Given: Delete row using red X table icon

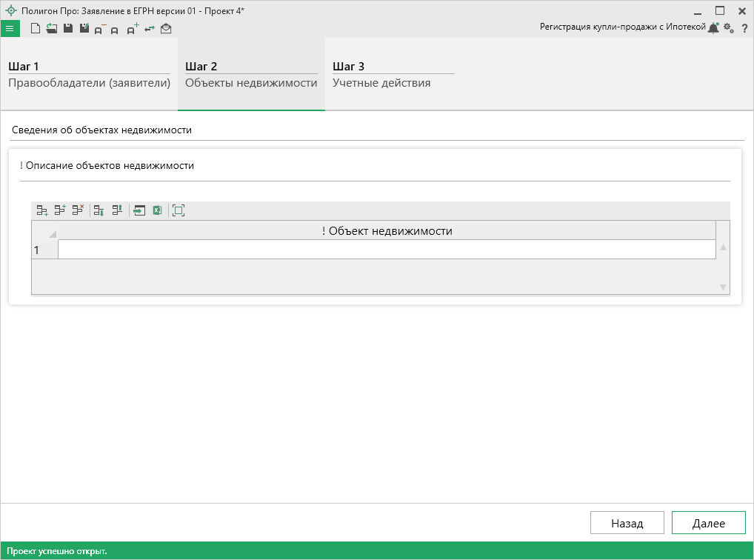Looking at the screenshot, I should (x=78, y=210).
